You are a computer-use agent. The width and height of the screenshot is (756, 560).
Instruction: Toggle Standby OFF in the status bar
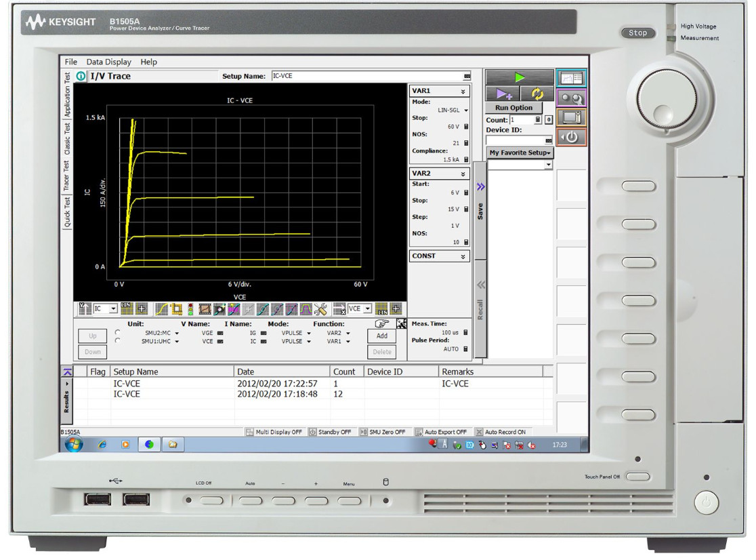click(x=331, y=432)
